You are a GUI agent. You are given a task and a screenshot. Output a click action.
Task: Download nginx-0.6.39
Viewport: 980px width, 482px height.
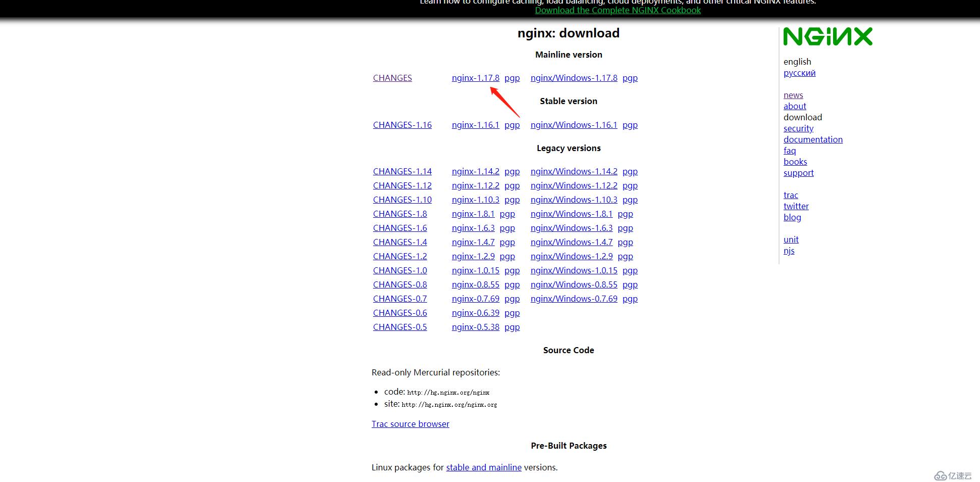coord(476,313)
